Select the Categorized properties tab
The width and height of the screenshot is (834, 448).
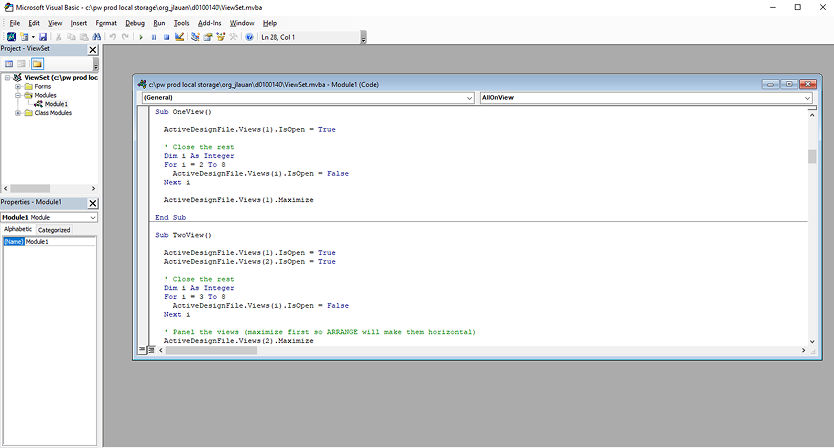point(54,230)
